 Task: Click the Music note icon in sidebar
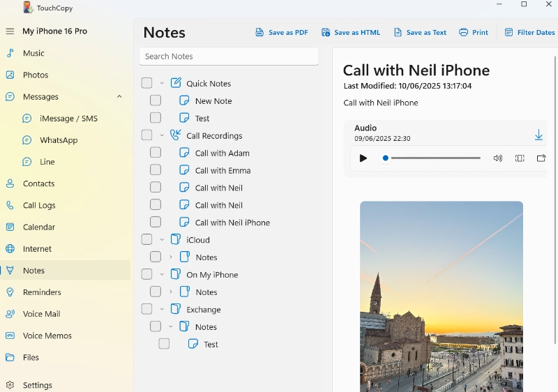(10, 53)
